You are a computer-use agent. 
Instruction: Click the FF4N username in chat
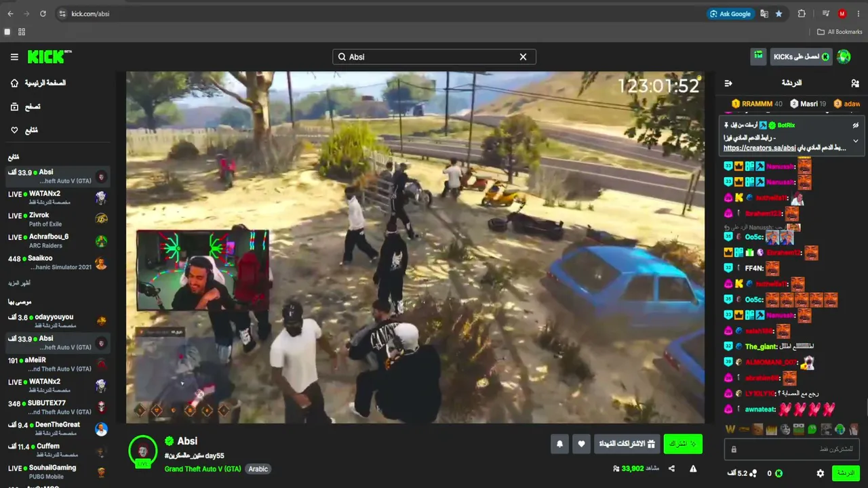coord(754,268)
